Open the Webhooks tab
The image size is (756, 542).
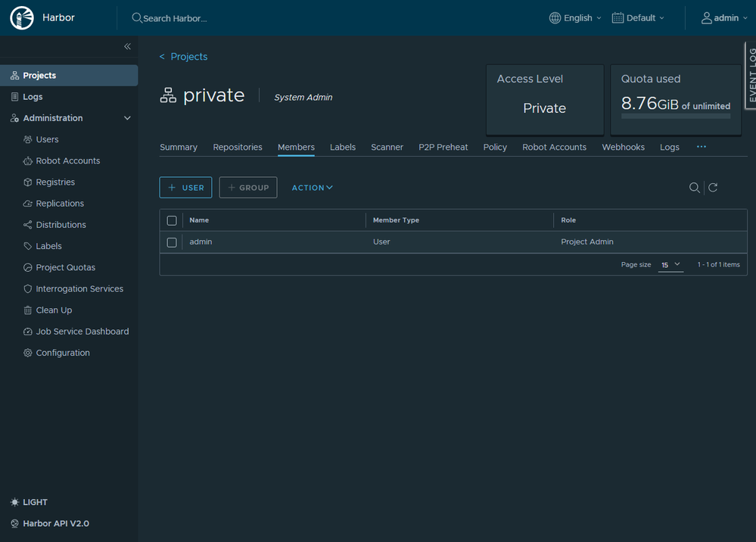coord(623,147)
